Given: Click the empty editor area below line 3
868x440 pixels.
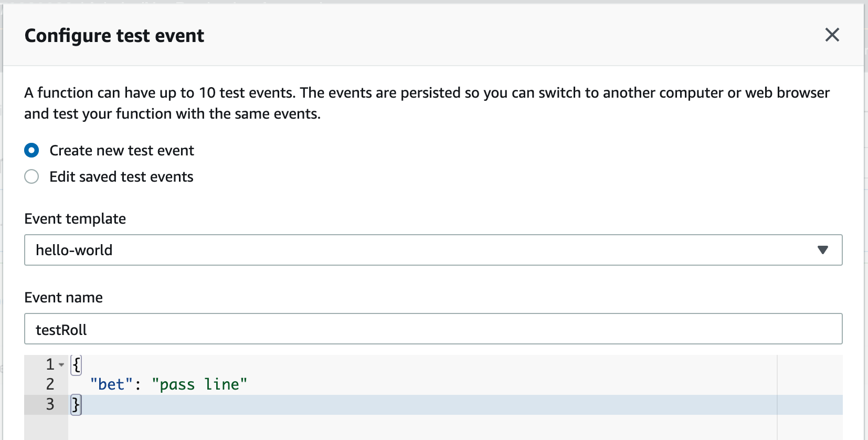Looking at the screenshot, I should point(422,427).
